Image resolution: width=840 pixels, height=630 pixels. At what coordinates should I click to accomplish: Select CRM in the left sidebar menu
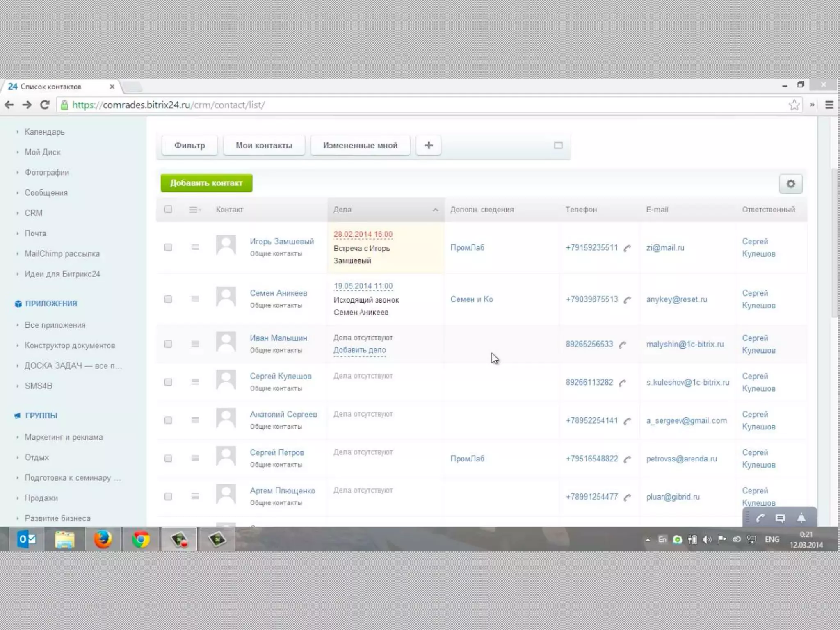tap(34, 213)
